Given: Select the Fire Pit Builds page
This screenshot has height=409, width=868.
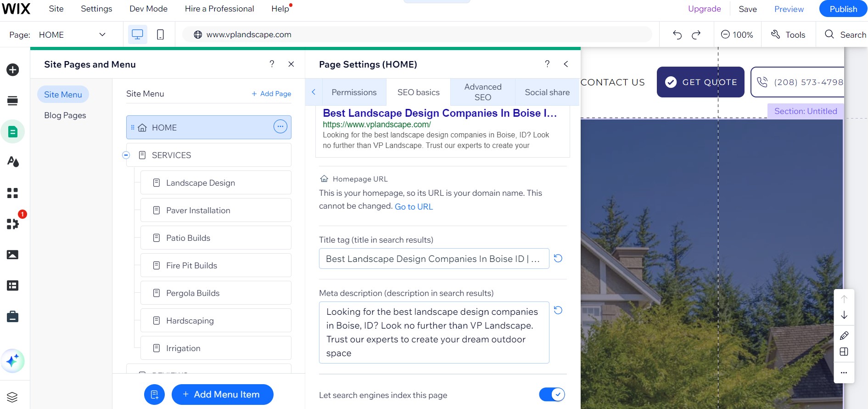Looking at the screenshot, I should click(216, 266).
